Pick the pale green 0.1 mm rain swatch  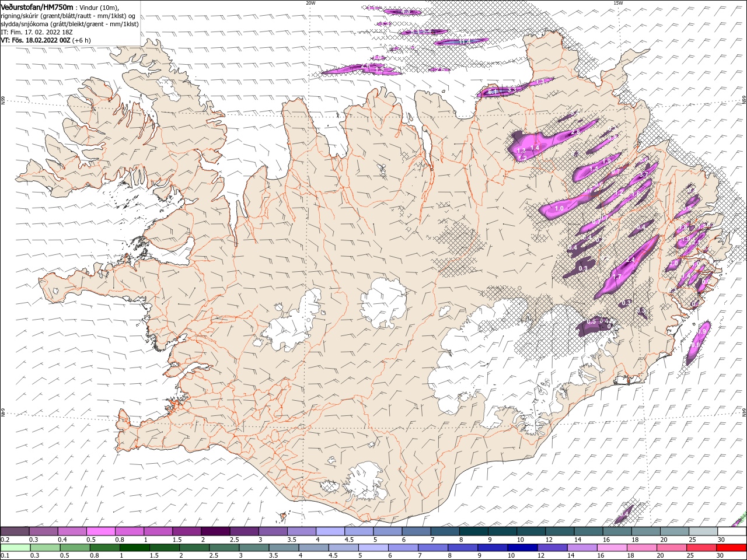[15, 548]
